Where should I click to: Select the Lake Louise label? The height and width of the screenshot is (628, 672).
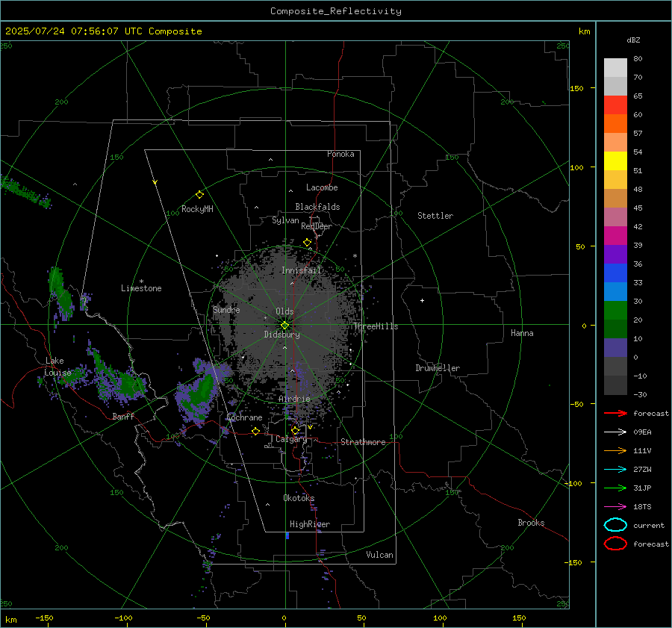tap(57, 367)
